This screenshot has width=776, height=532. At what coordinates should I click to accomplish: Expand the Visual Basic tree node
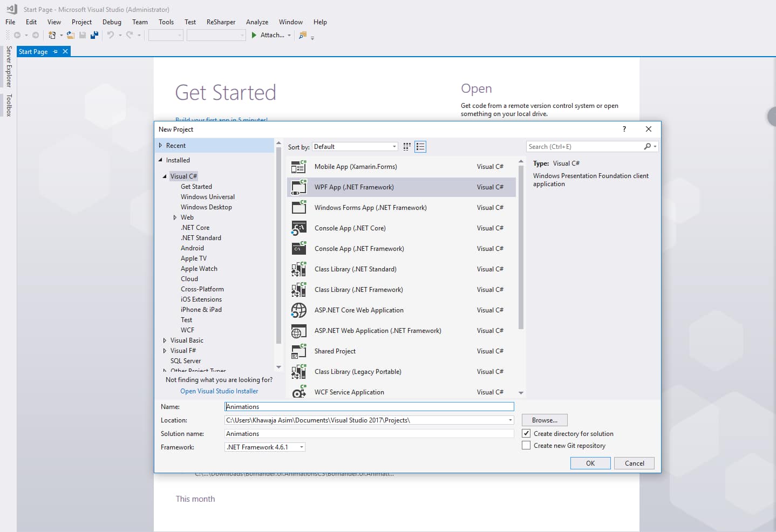coord(165,340)
